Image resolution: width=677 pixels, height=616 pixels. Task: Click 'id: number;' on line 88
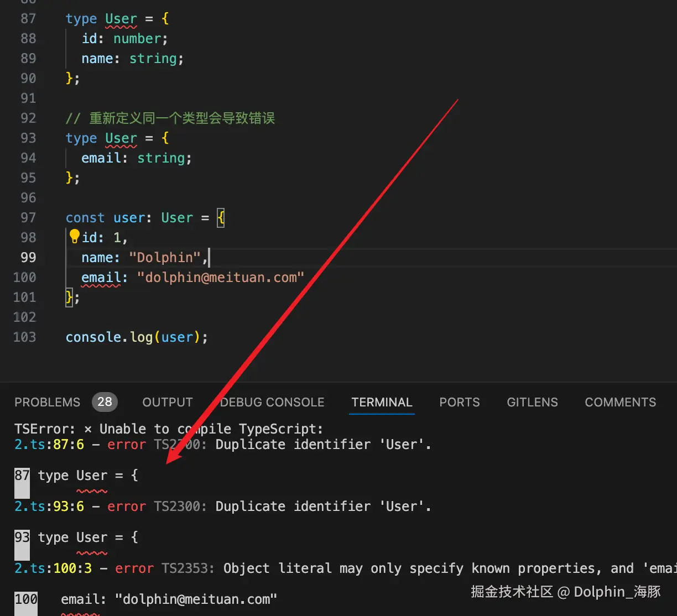[124, 39]
